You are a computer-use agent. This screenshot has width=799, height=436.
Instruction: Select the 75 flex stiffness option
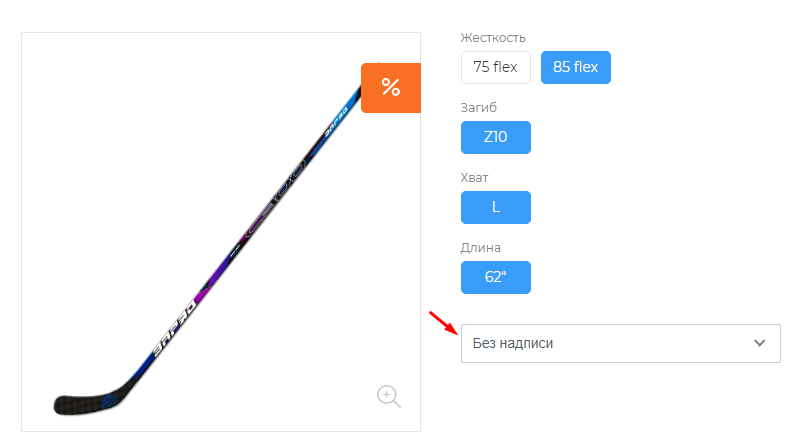click(x=496, y=67)
